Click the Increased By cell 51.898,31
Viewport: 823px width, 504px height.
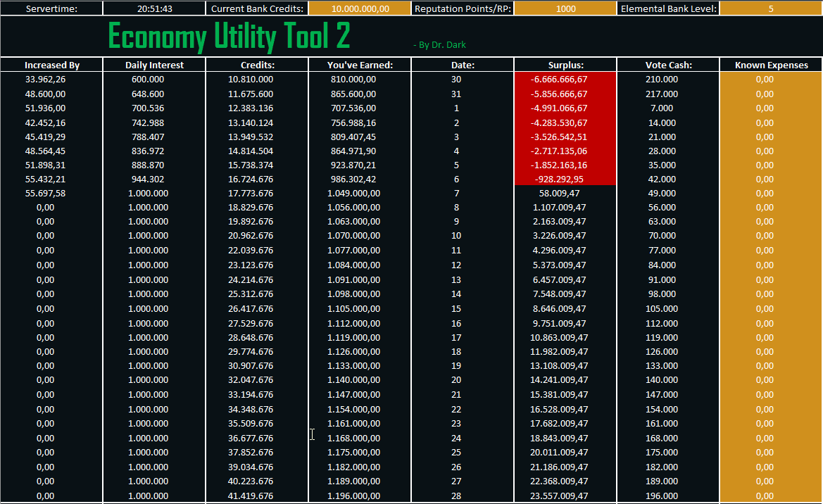click(x=46, y=165)
